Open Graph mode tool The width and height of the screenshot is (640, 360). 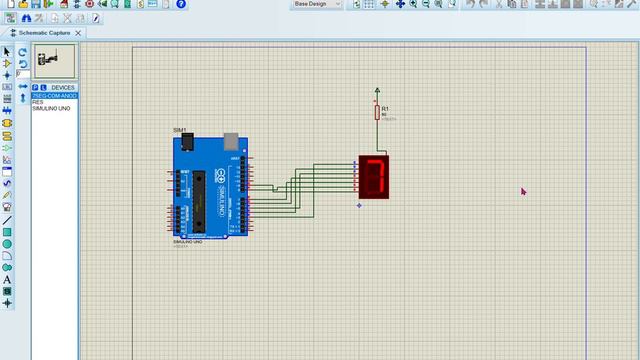[7, 160]
